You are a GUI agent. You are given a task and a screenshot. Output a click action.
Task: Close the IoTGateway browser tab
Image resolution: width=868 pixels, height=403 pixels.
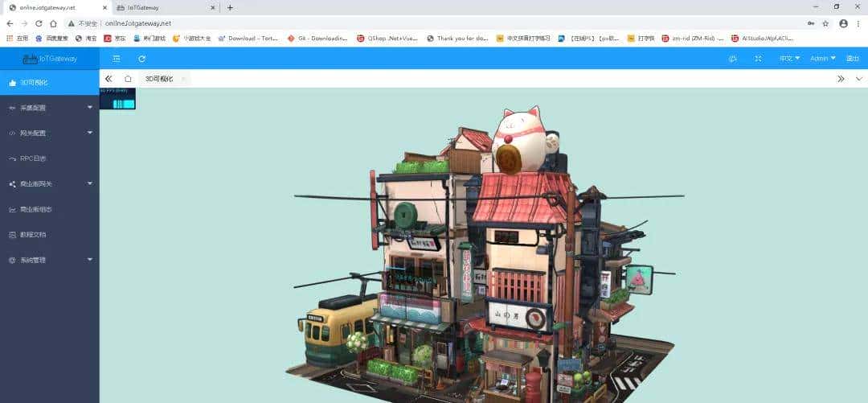pyautogui.click(x=213, y=7)
